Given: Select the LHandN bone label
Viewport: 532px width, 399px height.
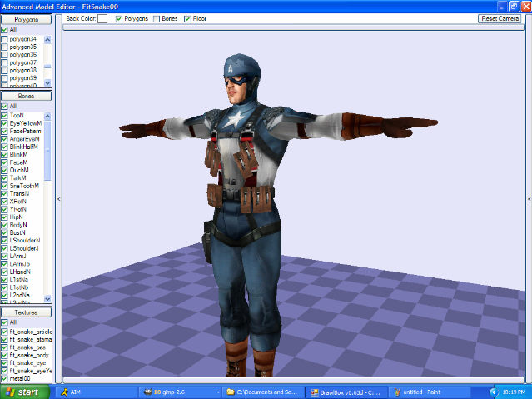Looking at the screenshot, I should click(x=20, y=272).
